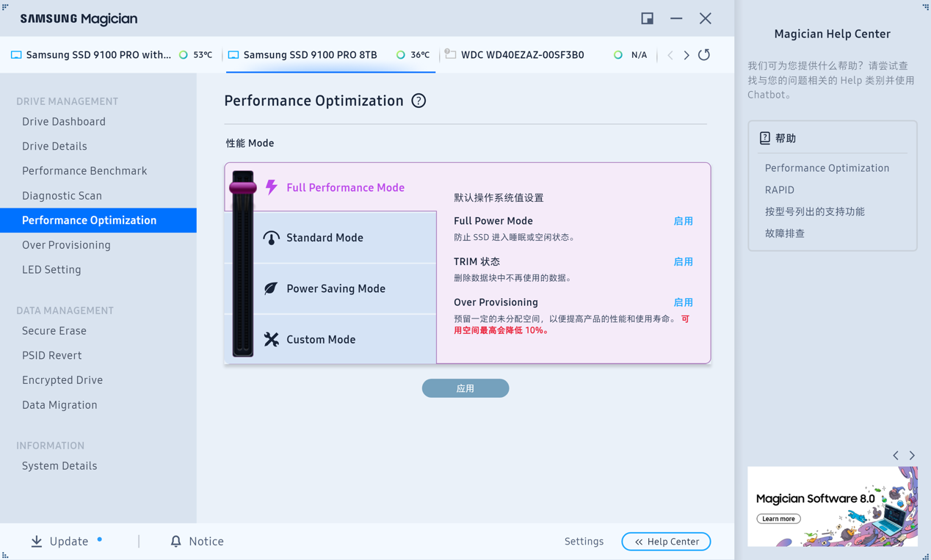Click the 应用 apply button
Image resolution: width=931 pixels, height=560 pixels.
point(465,388)
